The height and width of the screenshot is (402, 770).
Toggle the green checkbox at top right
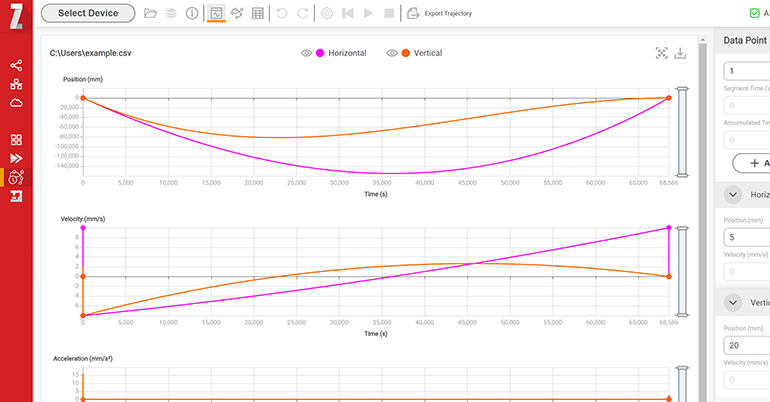pyautogui.click(x=754, y=14)
